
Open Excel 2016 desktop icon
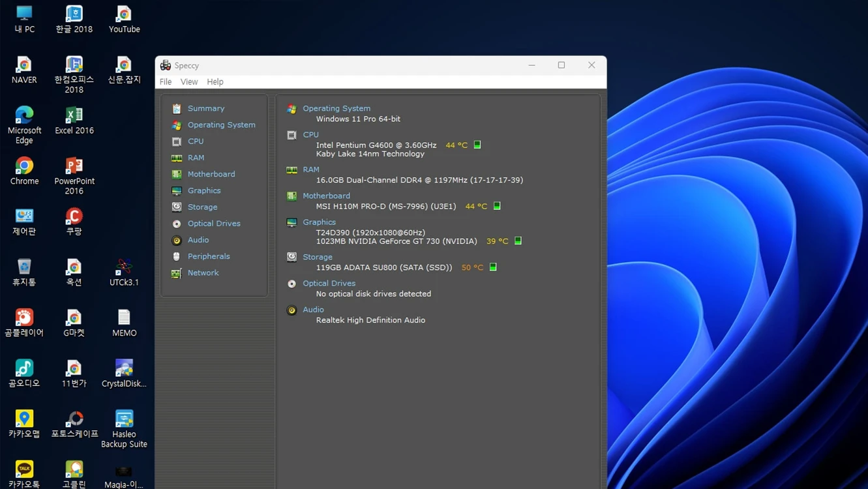click(74, 120)
